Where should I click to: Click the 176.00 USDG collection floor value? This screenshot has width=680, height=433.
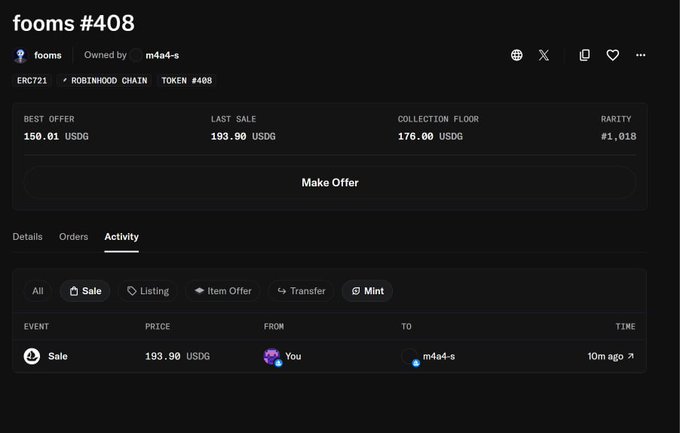coord(430,137)
